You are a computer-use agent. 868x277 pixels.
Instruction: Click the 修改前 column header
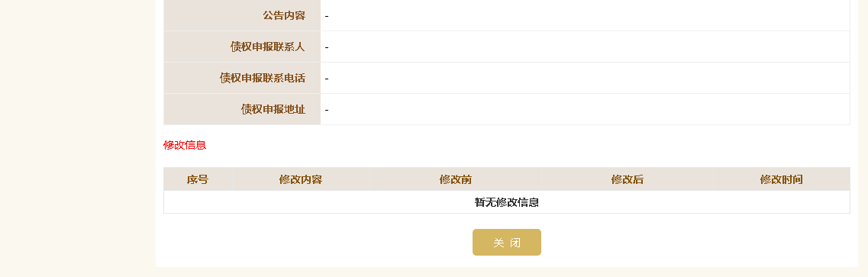tap(456, 179)
